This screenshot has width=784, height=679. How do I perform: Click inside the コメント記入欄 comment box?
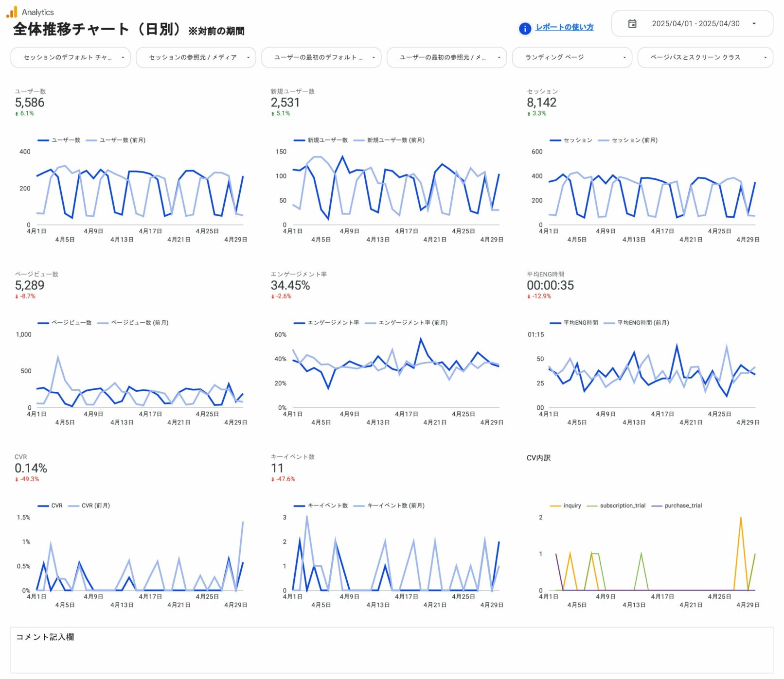coord(392,654)
